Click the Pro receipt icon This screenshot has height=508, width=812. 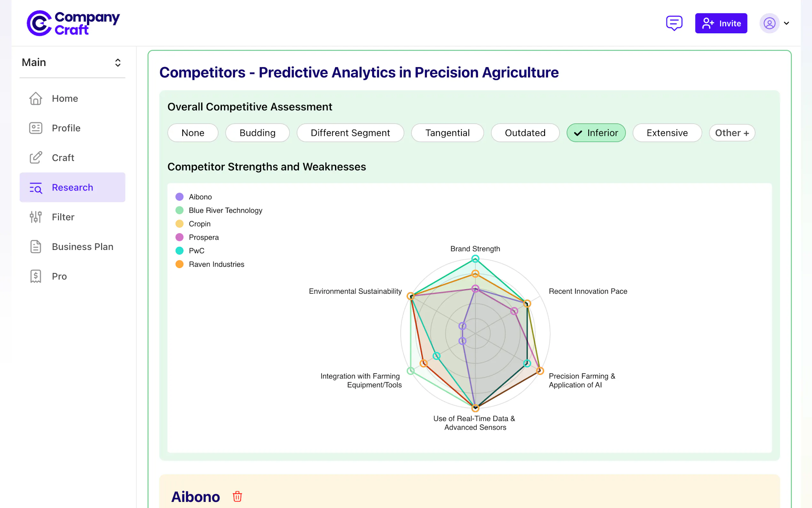(35, 276)
